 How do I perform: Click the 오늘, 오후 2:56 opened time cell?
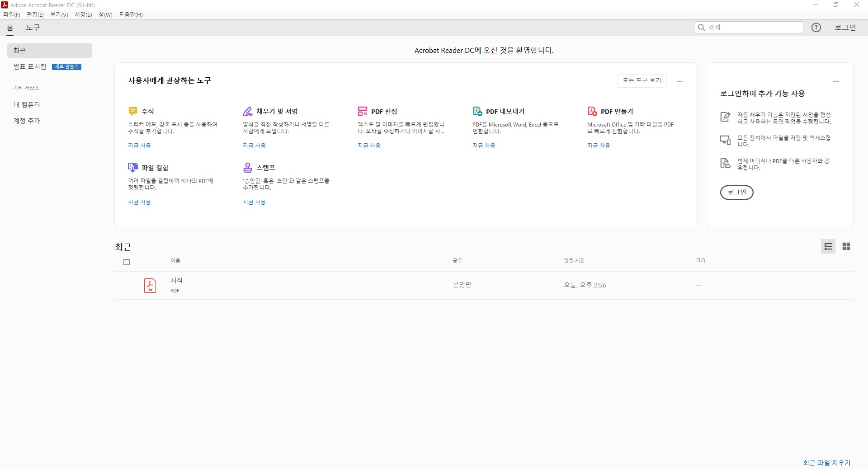click(585, 285)
